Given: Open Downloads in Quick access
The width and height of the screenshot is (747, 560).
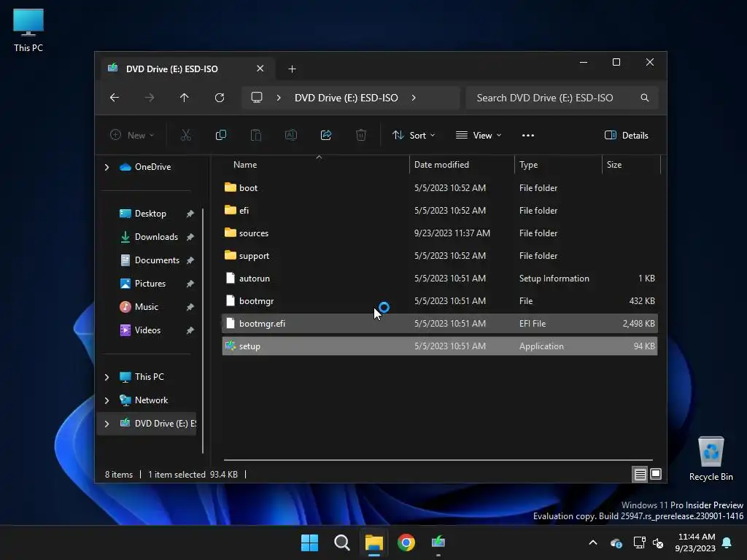Looking at the screenshot, I should click(156, 237).
